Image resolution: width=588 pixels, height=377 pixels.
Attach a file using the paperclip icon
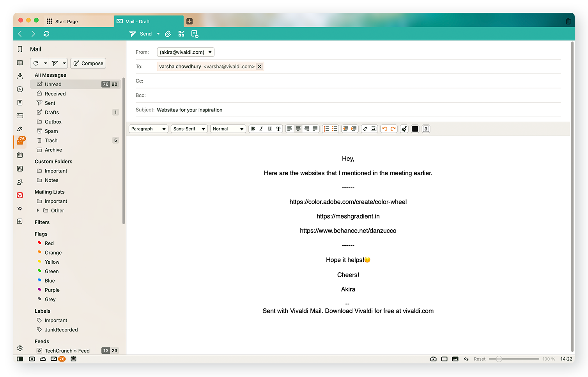pos(168,34)
